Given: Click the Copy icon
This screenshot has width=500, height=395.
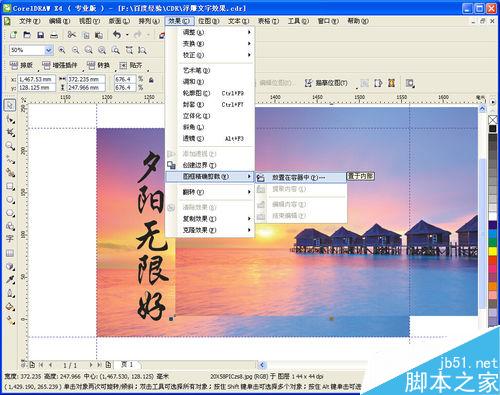Looking at the screenshot, I should tap(86, 35).
